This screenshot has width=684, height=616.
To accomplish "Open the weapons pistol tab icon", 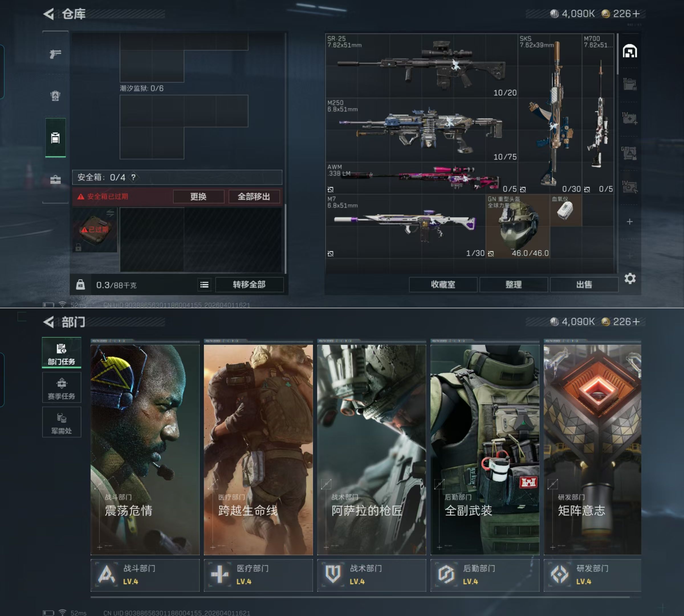I will pyautogui.click(x=55, y=54).
